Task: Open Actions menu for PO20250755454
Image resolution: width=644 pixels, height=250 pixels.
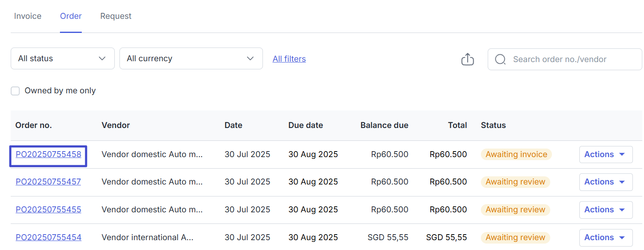Action: (x=605, y=238)
